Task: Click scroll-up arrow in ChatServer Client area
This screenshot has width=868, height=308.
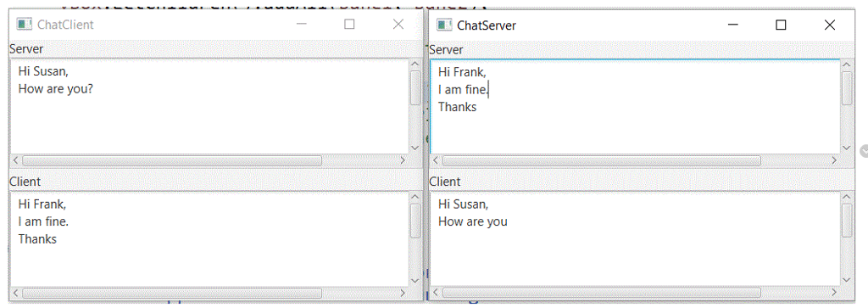Action: tap(847, 197)
